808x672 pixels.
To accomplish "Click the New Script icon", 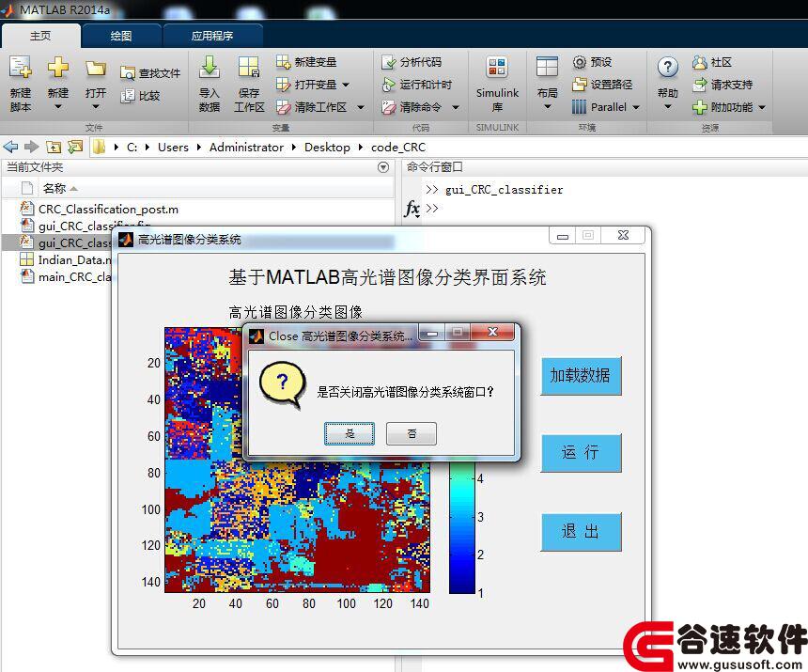I will coord(21,68).
